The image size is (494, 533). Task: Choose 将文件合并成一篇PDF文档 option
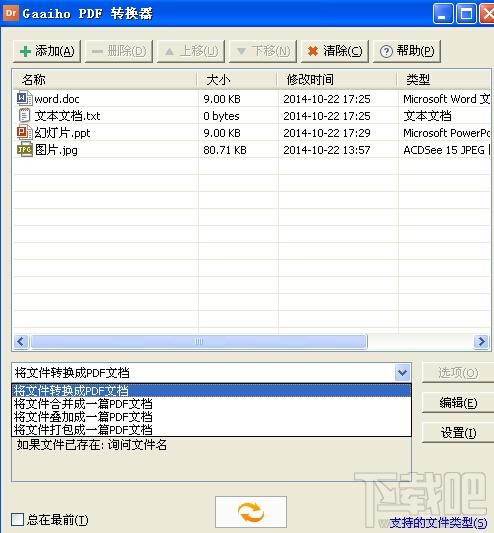click(x=211, y=404)
